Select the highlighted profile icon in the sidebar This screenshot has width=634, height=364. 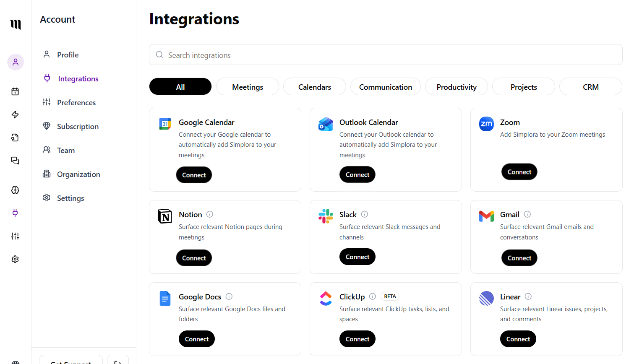click(x=15, y=62)
